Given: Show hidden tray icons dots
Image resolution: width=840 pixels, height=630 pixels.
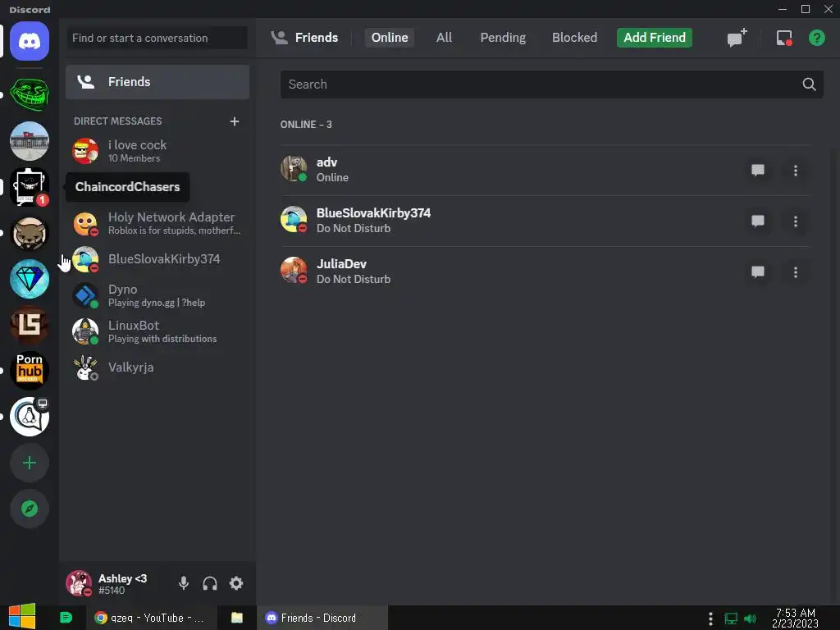Looking at the screenshot, I should click(x=710, y=619).
